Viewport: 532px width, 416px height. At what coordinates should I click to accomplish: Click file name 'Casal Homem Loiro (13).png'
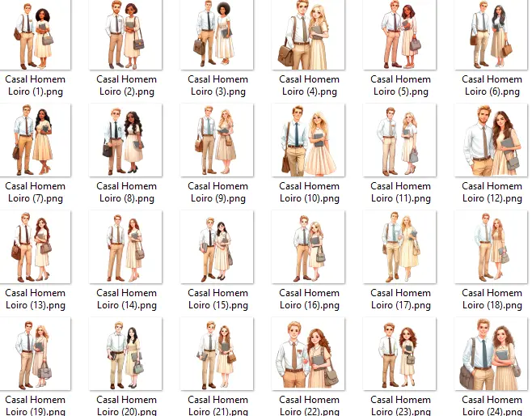pyautogui.click(x=36, y=299)
